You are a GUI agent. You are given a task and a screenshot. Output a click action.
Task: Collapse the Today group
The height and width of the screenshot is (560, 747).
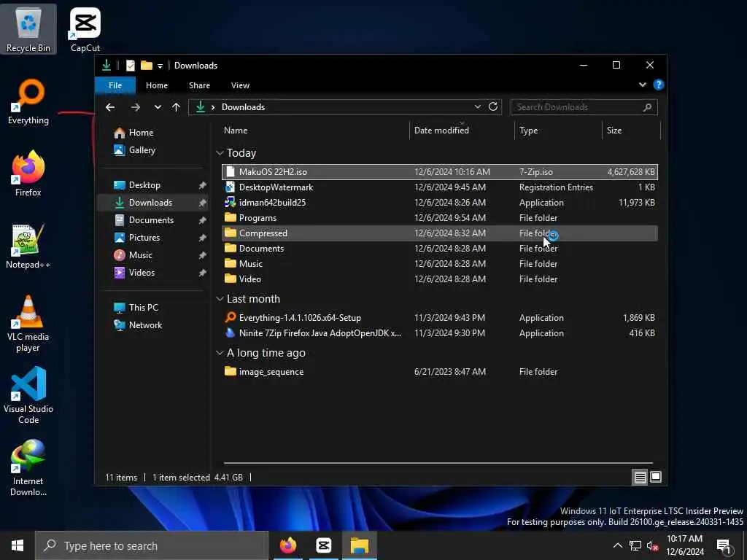click(x=220, y=153)
